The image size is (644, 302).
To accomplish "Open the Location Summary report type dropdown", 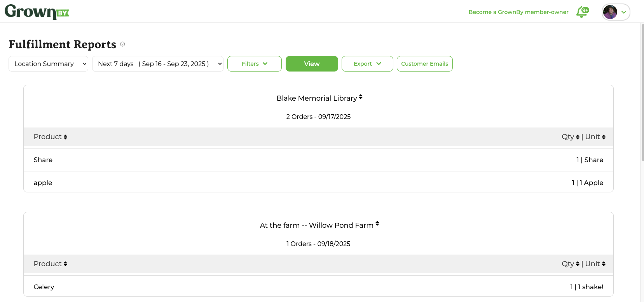I will tap(49, 64).
